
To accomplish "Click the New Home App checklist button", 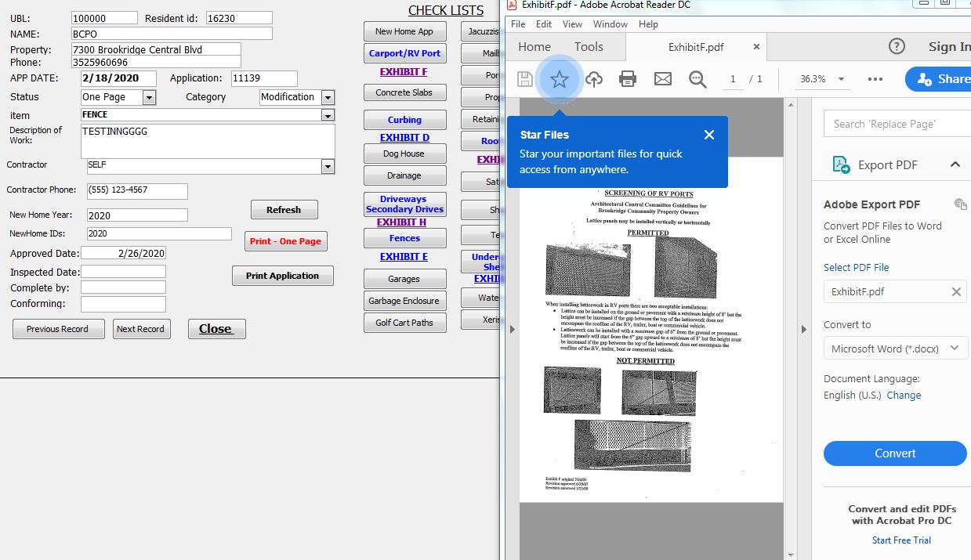I will [x=404, y=31].
